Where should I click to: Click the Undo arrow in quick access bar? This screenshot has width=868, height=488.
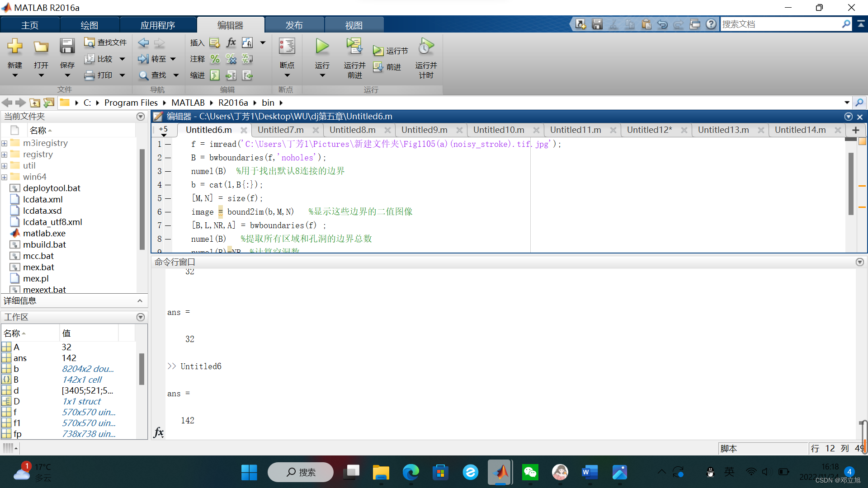click(x=662, y=24)
